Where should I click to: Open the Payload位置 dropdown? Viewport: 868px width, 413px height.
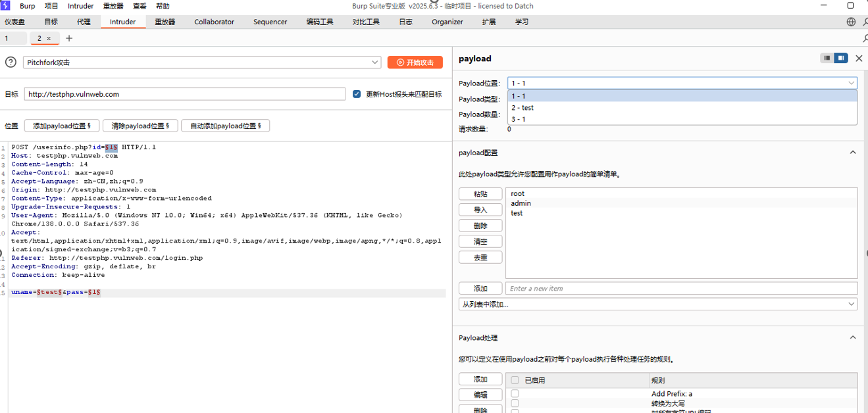(x=682, y=83)
